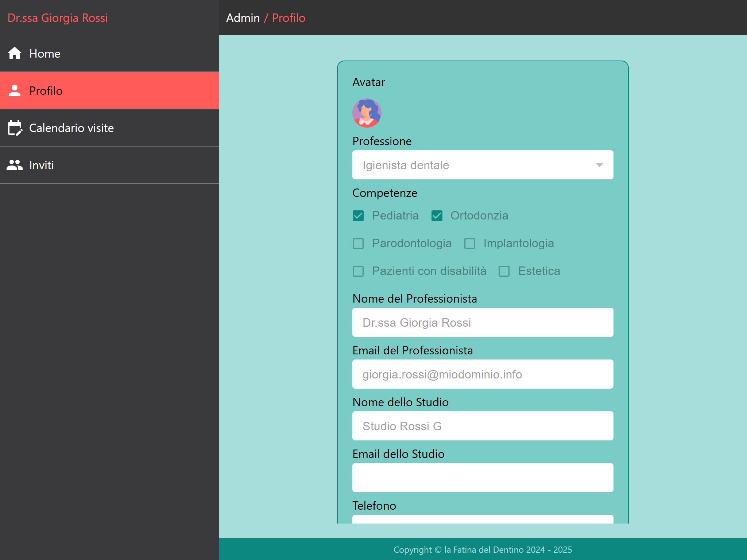Viewport: 747px width, 560px height.
Task: Select the Igienista dentale combo box
Action: point(474,165)
